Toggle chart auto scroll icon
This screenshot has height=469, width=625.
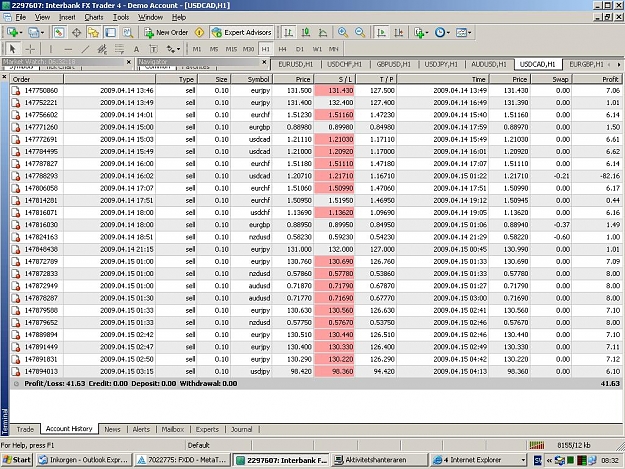(x=381, y=33)
